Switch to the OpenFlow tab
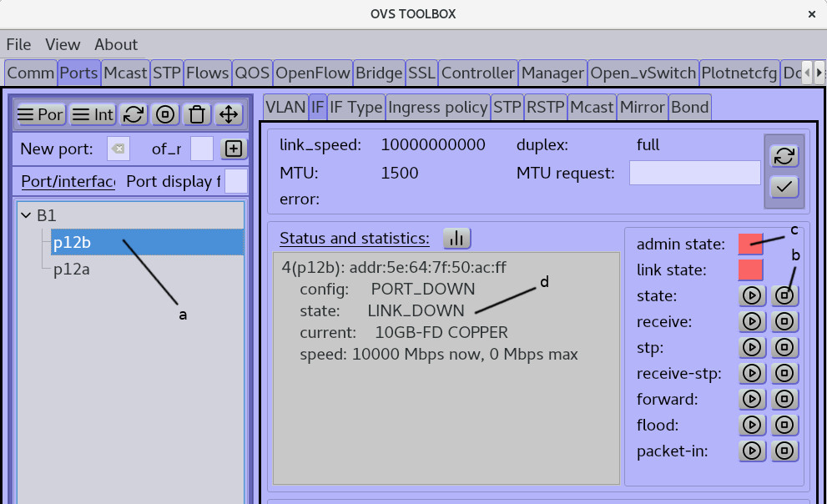The image size is (827, 504). [x=313, y=73]
